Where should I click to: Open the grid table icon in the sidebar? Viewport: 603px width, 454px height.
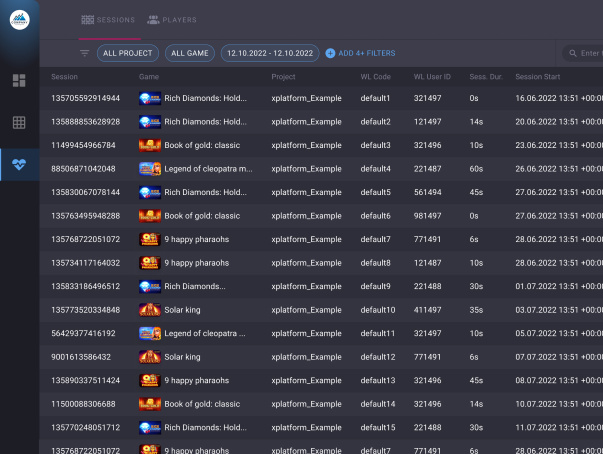coord(19,122)
